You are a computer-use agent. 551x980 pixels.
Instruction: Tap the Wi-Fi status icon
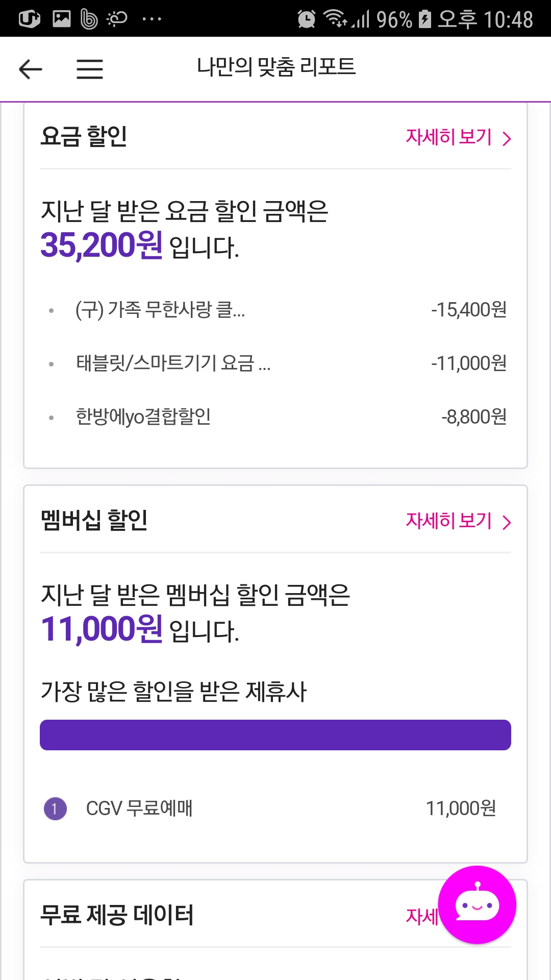point(335,18)
